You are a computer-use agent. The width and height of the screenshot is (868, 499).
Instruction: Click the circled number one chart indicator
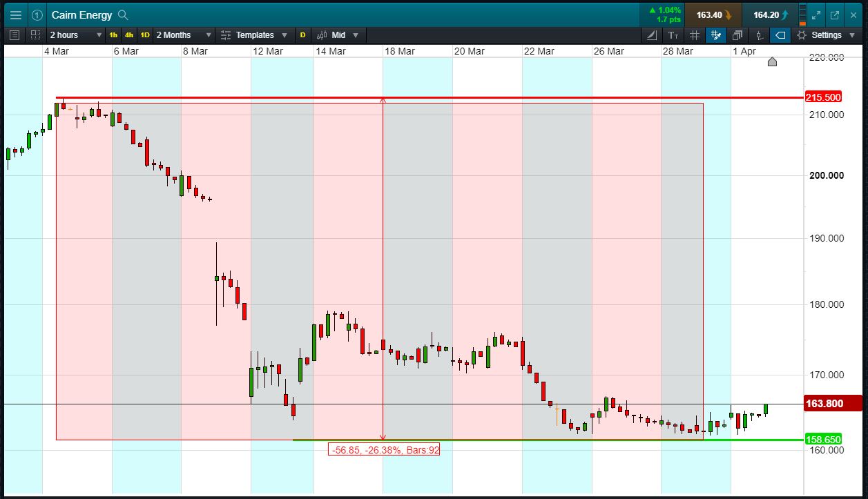click(x=37, y=14)
